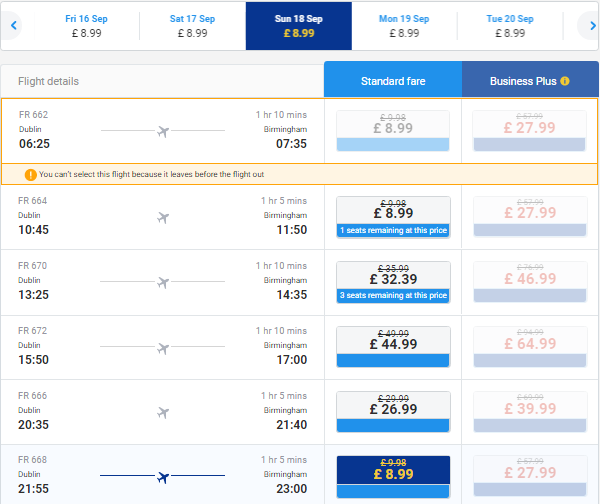The height and width of the screenshot is (504, 600).
Task: Click the plane icon for flight FR 666
Action: click(x=163, y=413)
